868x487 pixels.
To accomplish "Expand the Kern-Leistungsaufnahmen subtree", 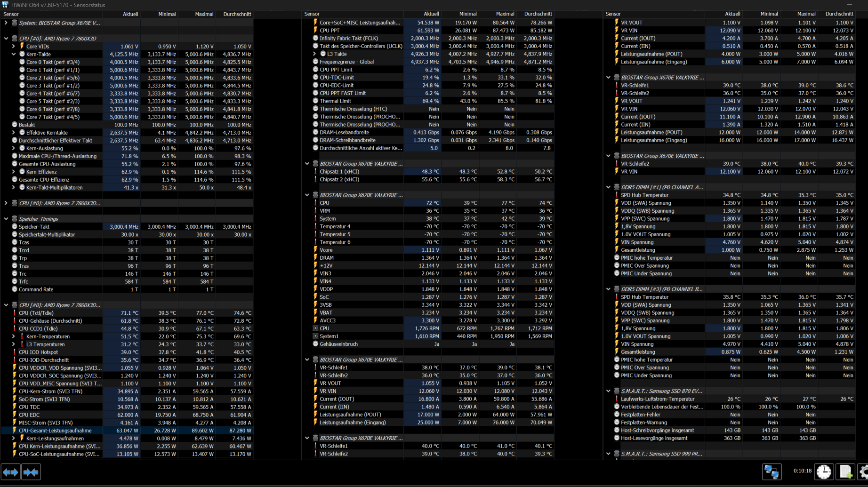I will [13, 438].
